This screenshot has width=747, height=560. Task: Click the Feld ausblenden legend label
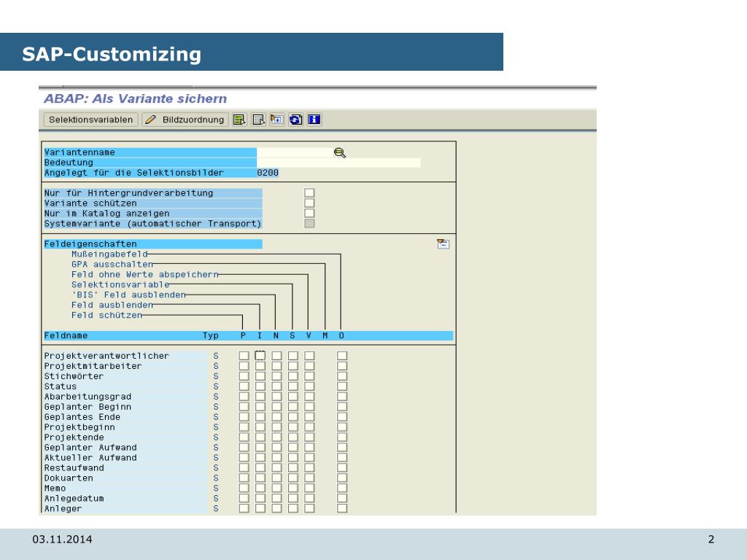pos(112,306)
